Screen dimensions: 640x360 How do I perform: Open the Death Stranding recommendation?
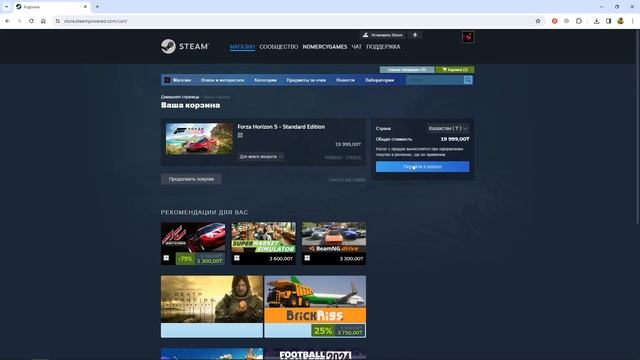[212, 306]
